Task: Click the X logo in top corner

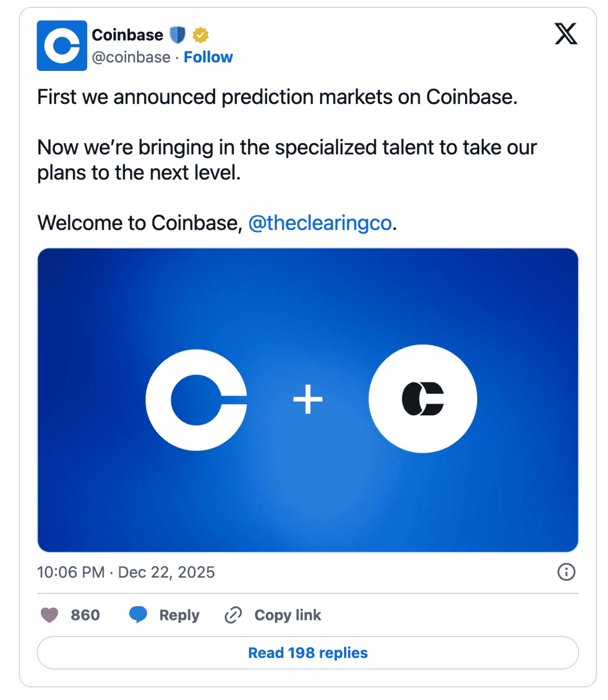Action: click(x=566, y=34)
